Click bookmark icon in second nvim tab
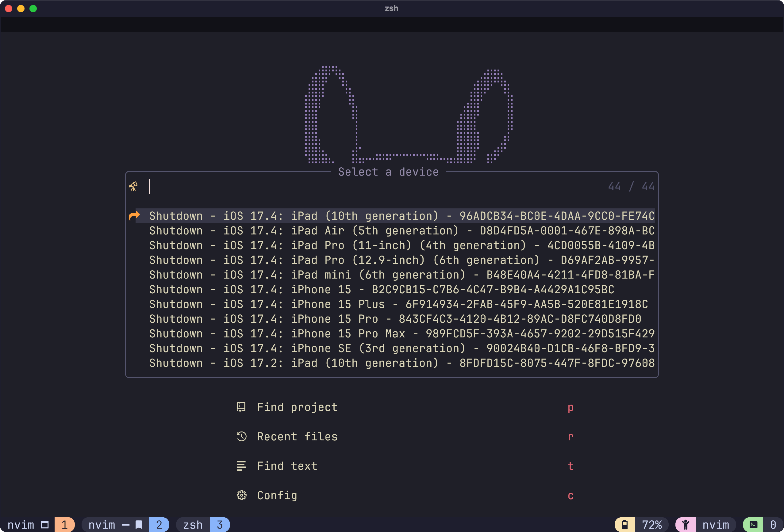Viewport: 784px width, 532px height. point(139,525)
